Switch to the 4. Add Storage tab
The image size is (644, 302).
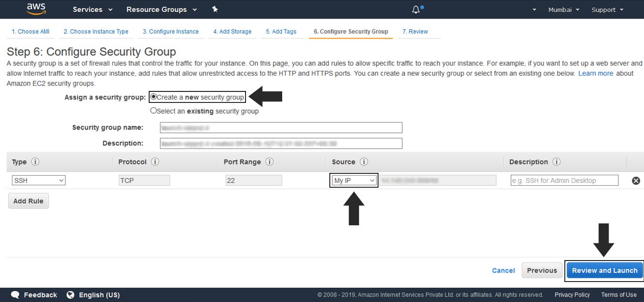232,31
